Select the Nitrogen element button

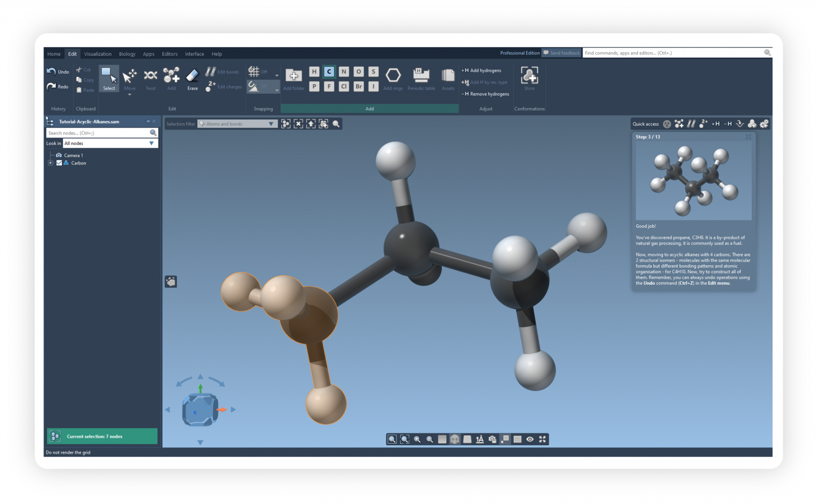344,71
